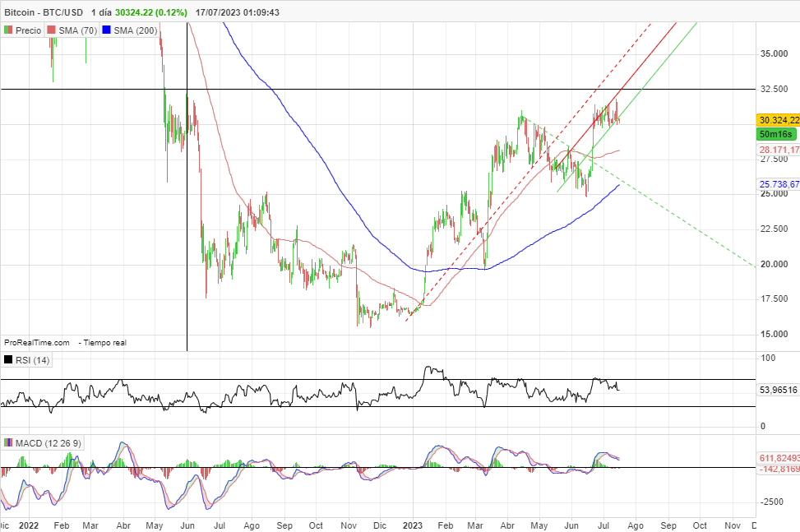Click the RSI axis label 100
Image resolution: width=800 pixels, height=532 pixels.
[x=768, y=358]
